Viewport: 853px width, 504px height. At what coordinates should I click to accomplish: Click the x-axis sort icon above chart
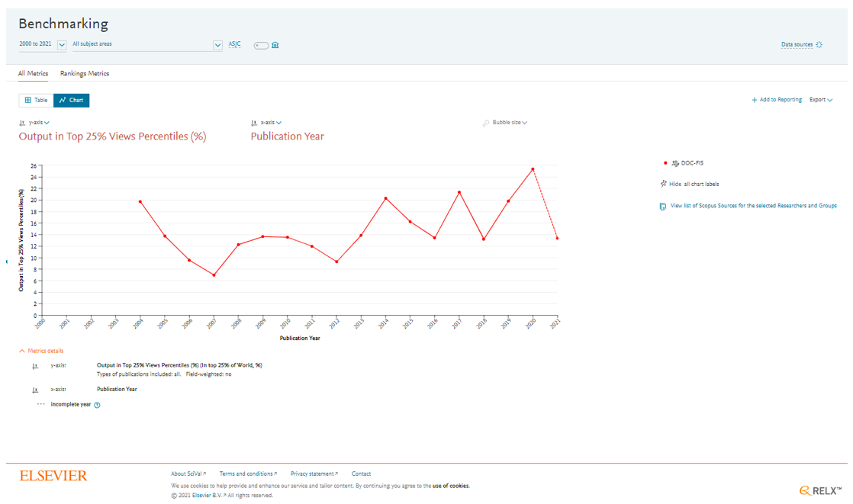[x=254, y=123]
